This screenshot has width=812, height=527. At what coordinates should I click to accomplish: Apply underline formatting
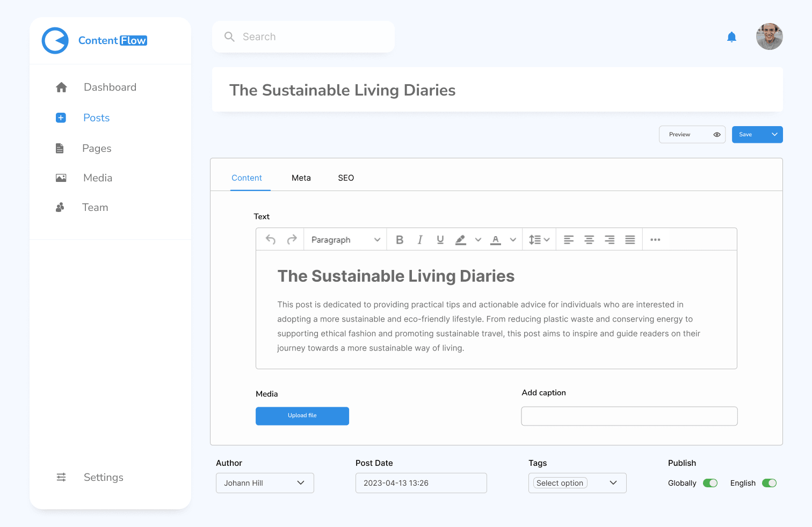(440, 239)
